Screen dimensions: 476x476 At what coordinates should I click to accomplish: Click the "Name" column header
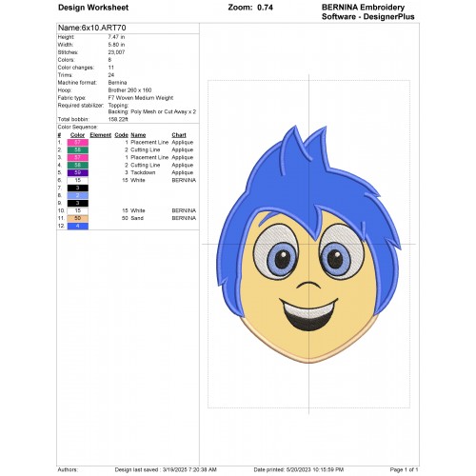click(138, 135)
